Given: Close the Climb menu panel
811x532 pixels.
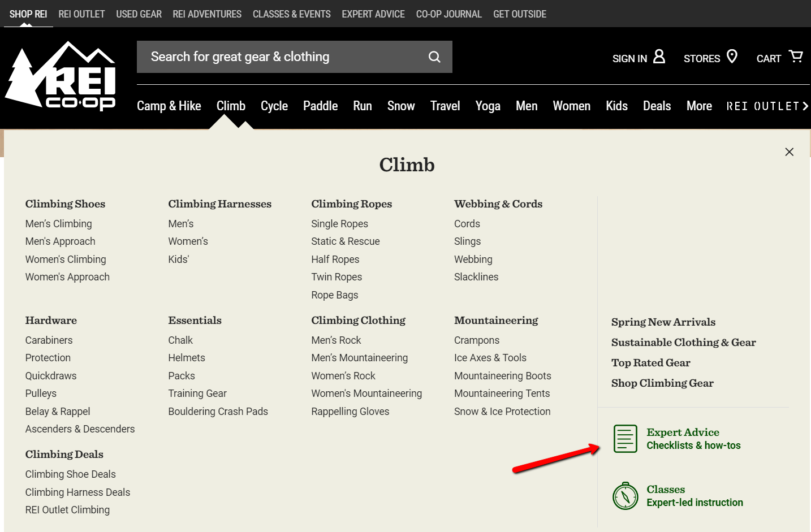Looking at the screenshot, I should click(x=790, y=152).
